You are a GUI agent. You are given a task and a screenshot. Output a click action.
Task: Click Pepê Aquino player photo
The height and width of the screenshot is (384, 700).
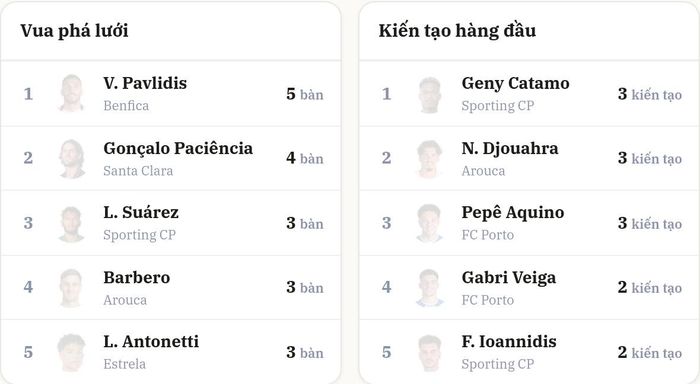click(430, 223)
